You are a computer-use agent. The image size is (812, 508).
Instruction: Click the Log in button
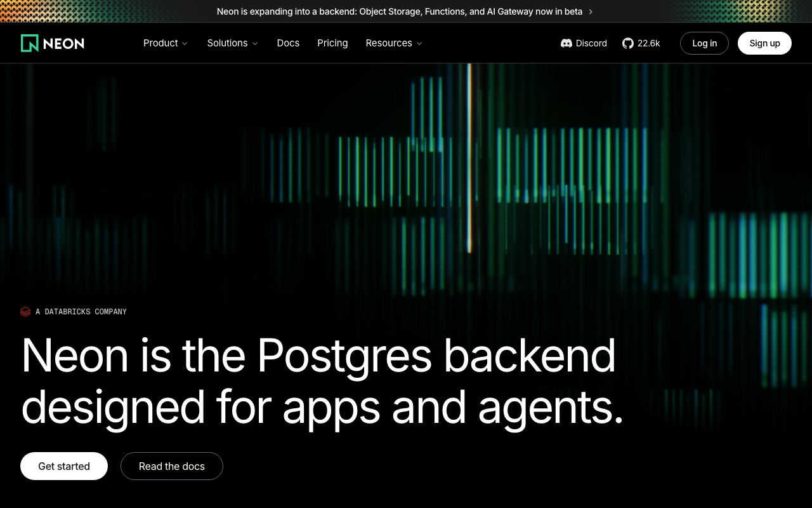pos(704,43)
